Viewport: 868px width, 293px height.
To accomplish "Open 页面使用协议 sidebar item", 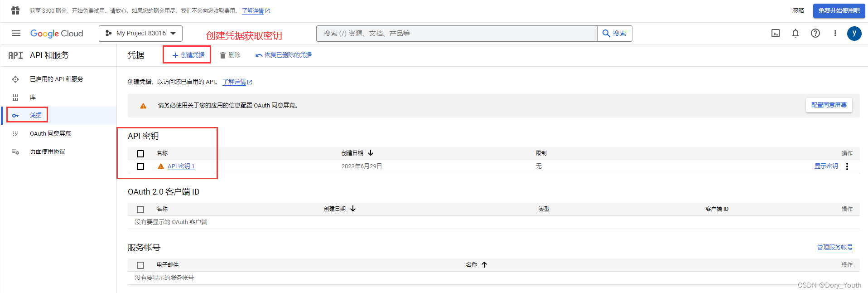I will coord(48,151).
